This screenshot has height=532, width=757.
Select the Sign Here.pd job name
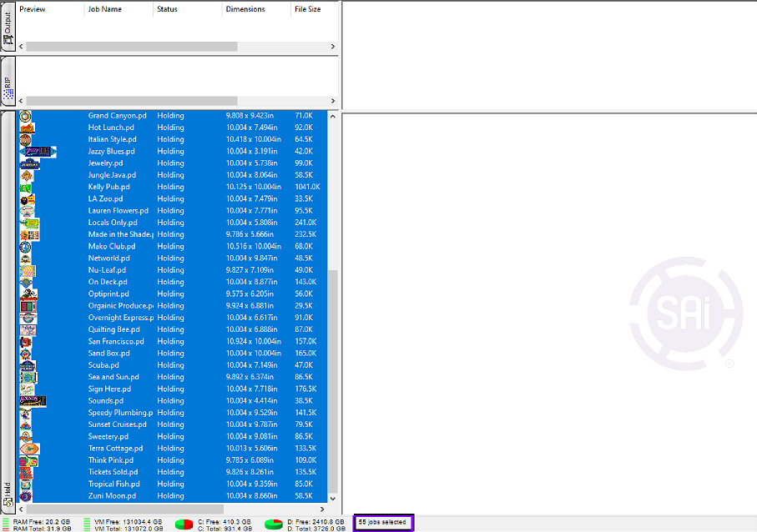click(x=109, y=389)
